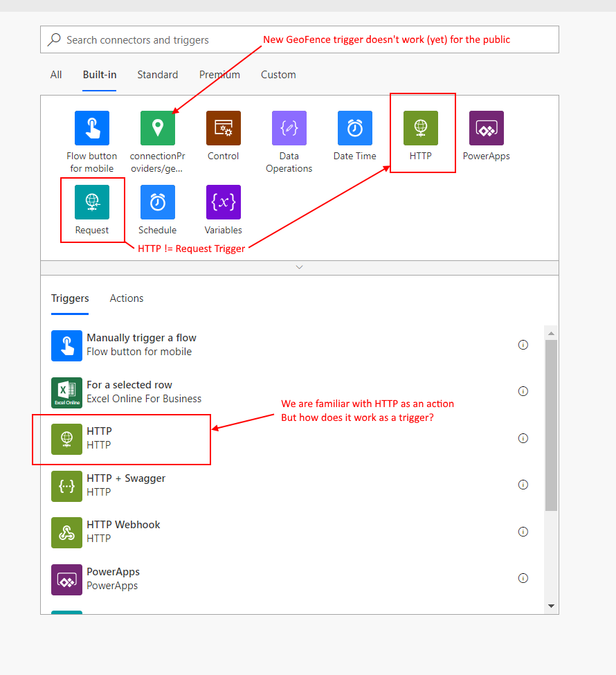Collapse the connectors panel with the chevron

coord(299,267)
